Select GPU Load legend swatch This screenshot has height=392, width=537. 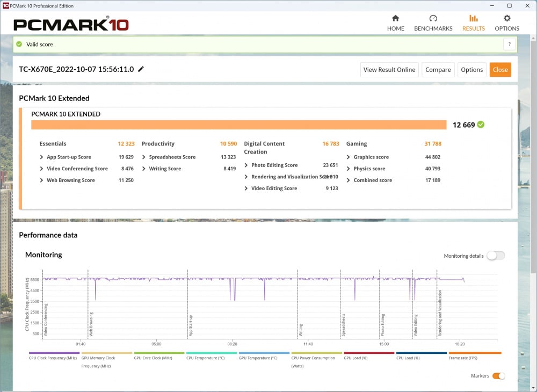point(369,353)
